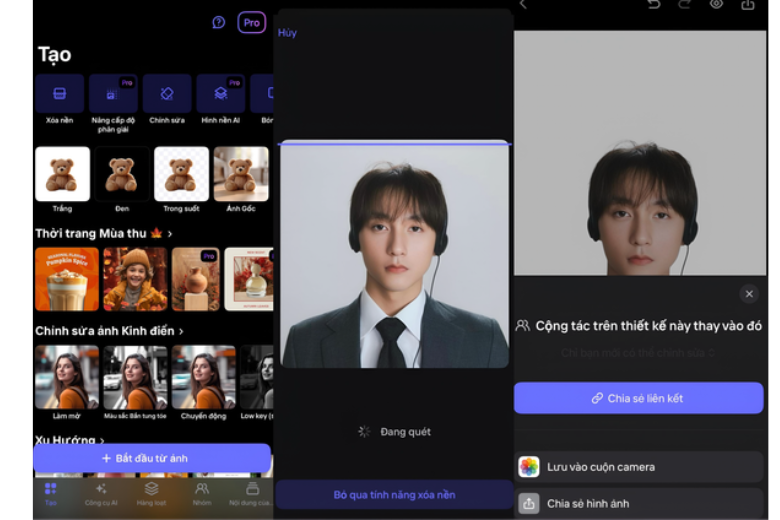This screenshot has width=780, height=520.
Task: Switch to the Hàng loạt tab
Action: pos(151,494)
